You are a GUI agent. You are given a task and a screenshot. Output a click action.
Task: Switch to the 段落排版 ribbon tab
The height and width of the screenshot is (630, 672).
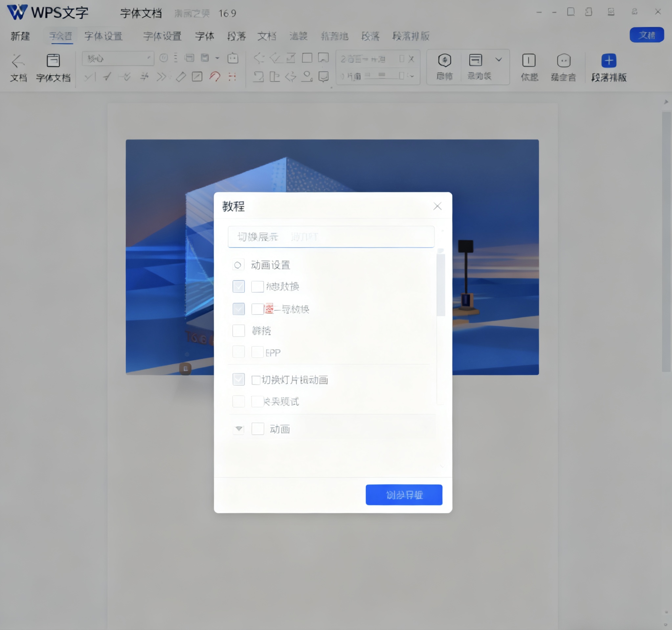click(411, 36)
